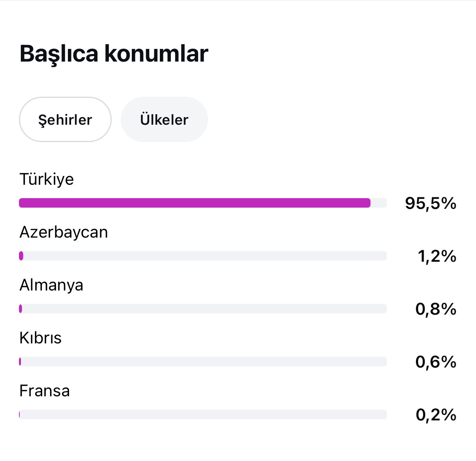Click the Azerbaycan country label

click(x=64, y=232)
